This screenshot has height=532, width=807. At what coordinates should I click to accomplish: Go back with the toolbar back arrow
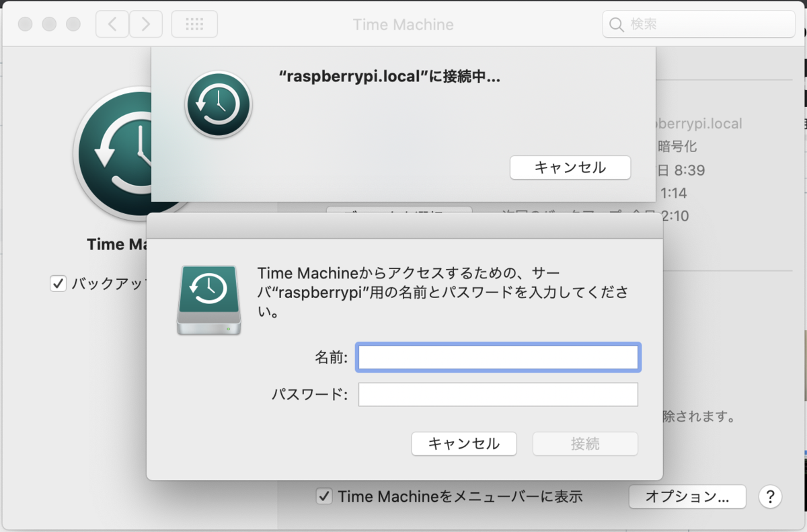coord(112,24)
